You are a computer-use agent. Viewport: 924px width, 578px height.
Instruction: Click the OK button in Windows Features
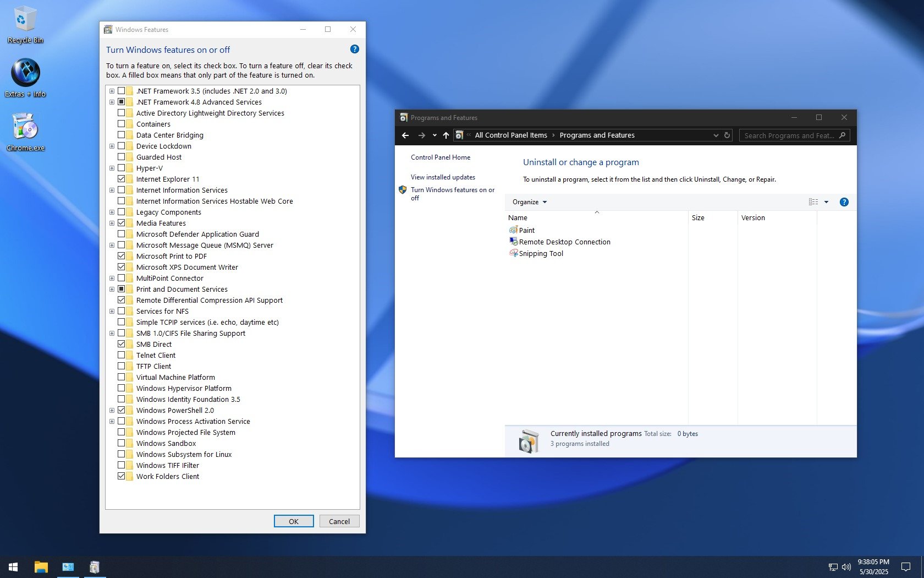[294, 521]
